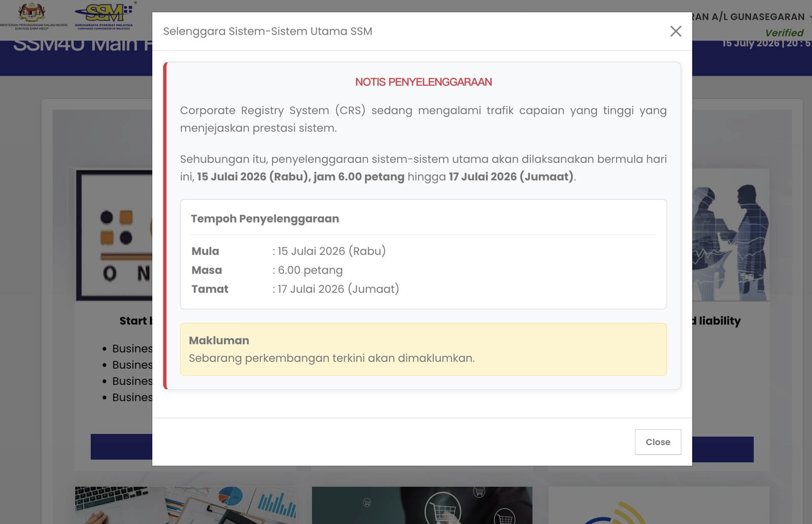Click the shopping cart thumbnail image
812x524 pixels.
click(422, 505)
